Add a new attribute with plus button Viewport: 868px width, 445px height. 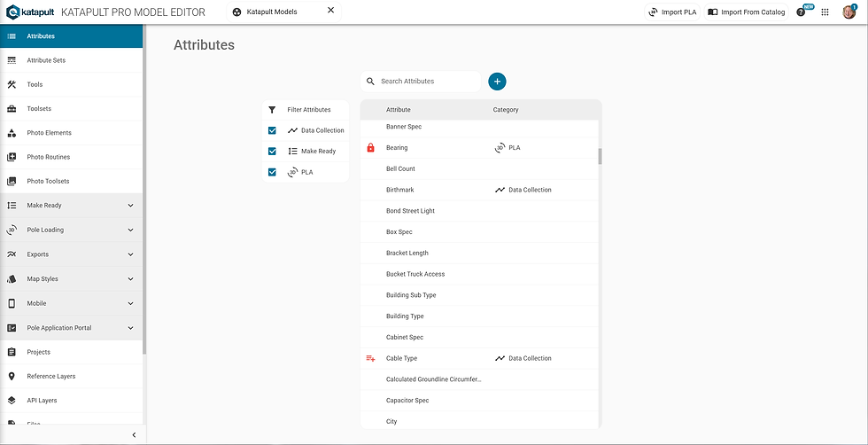(x=497, y=81)
